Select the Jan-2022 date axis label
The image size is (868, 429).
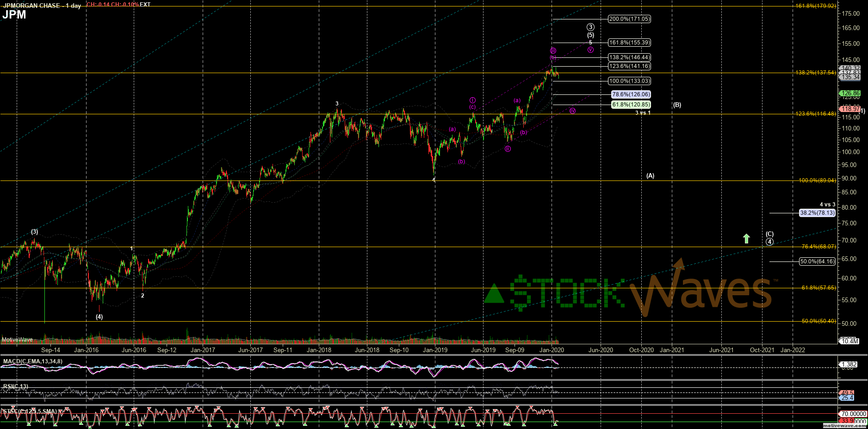click(793, 350)
